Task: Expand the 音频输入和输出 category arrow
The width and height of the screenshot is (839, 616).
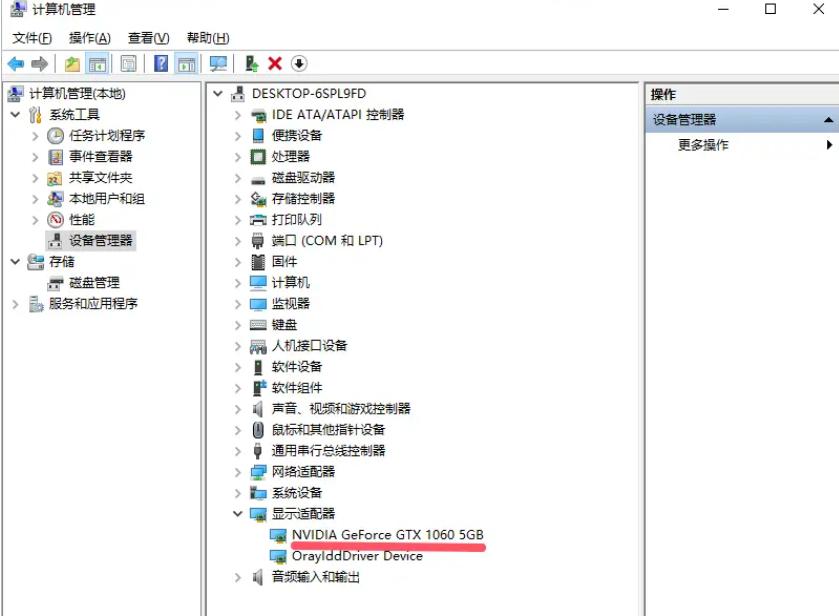Action: [x=238, y=577]
